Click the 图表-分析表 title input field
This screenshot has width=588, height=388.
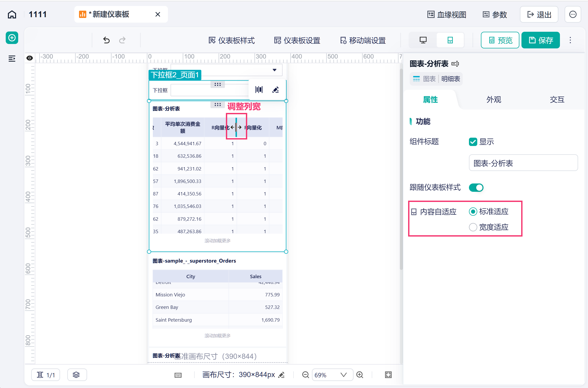(523, 163)
